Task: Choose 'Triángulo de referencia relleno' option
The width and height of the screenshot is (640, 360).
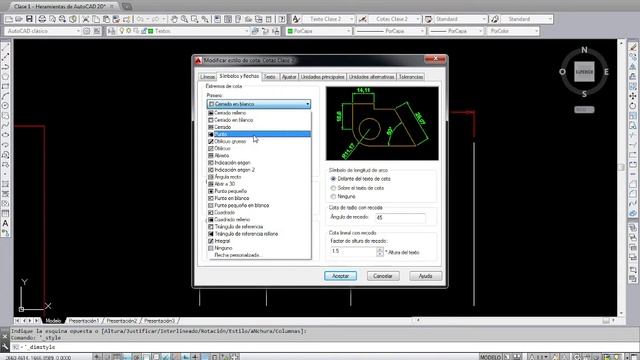Action: (259, 234)
